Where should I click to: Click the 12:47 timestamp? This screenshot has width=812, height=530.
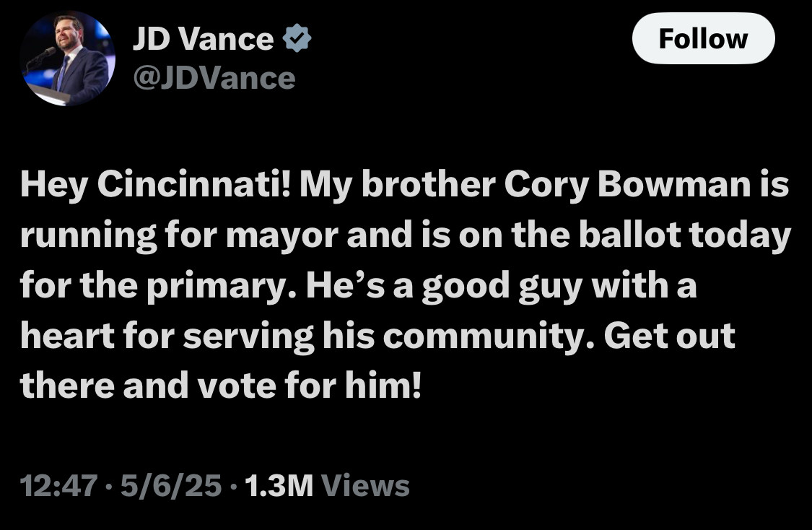(x=58, y=485)
